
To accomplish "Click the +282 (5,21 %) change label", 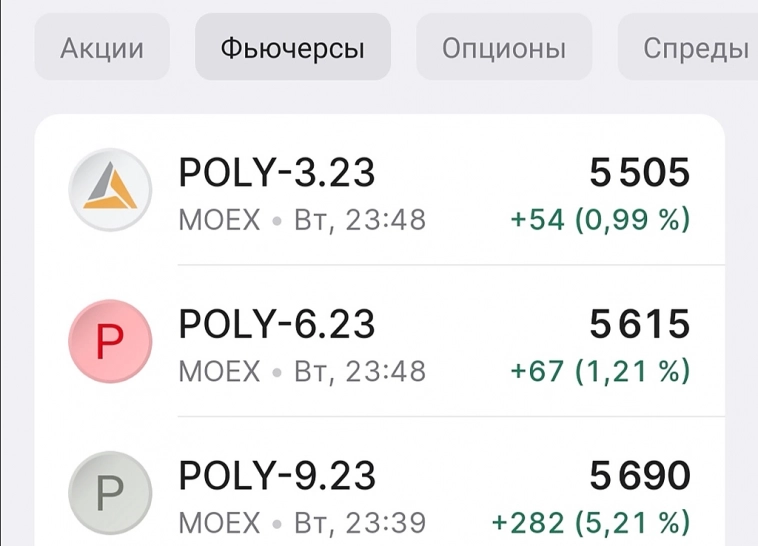I will pos(591,521).
